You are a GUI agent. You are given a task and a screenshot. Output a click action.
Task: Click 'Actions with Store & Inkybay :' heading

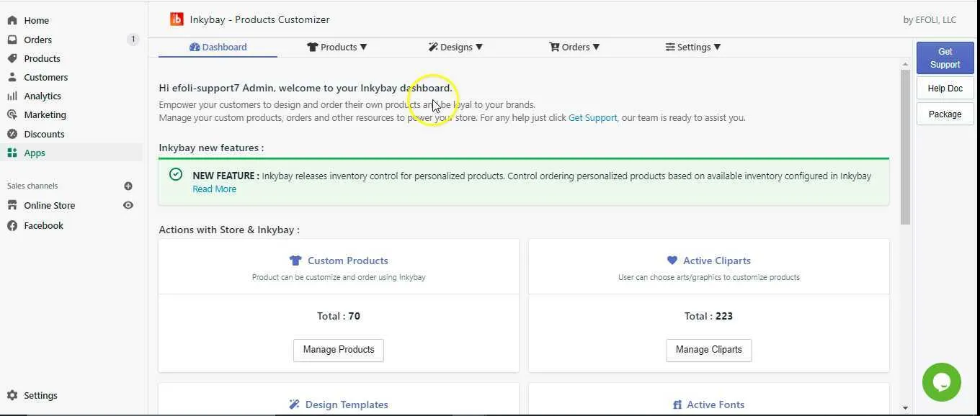click(x=229, y=230)
